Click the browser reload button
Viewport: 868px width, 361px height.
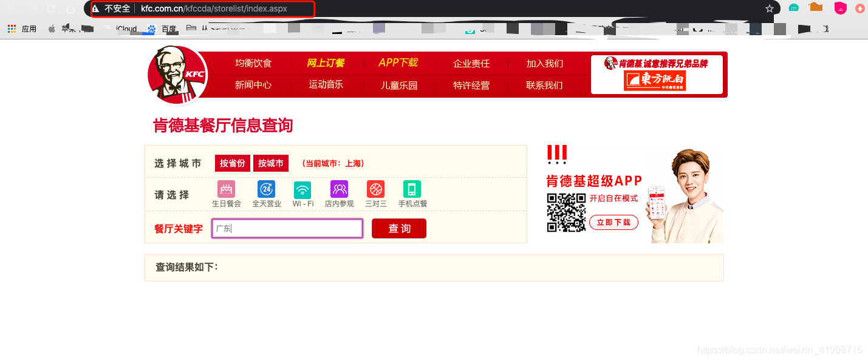click(51, 8)
